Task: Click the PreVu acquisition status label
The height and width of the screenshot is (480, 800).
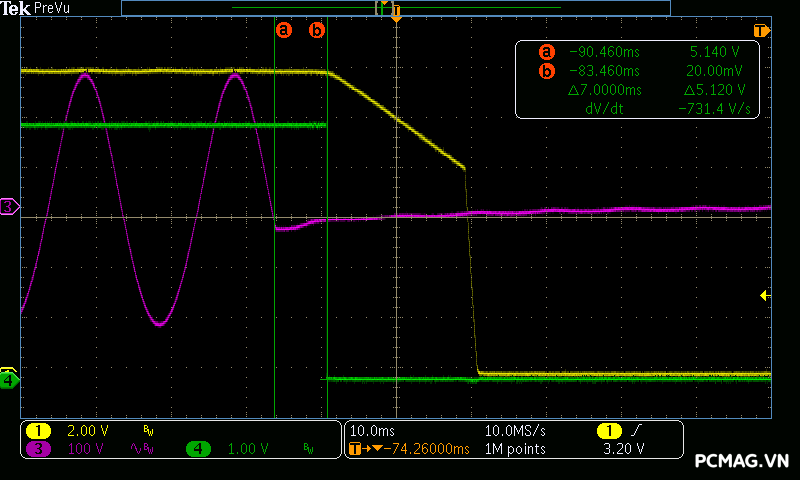Action: tap(53, 8)
